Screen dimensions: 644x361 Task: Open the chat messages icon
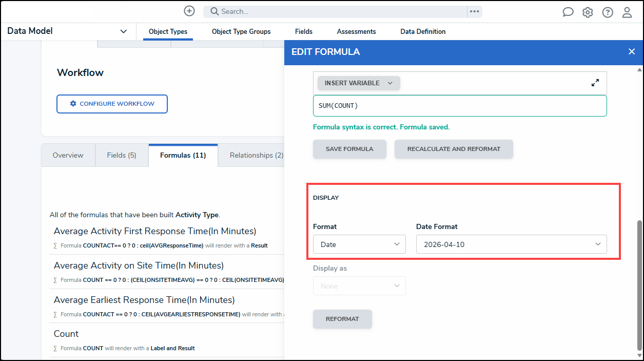tap(568, 12)
